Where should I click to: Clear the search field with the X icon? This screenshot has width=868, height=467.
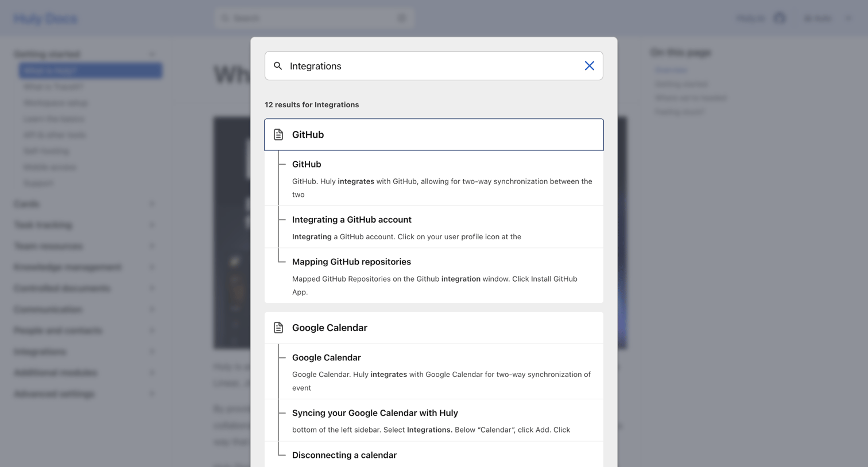(589, 66)
